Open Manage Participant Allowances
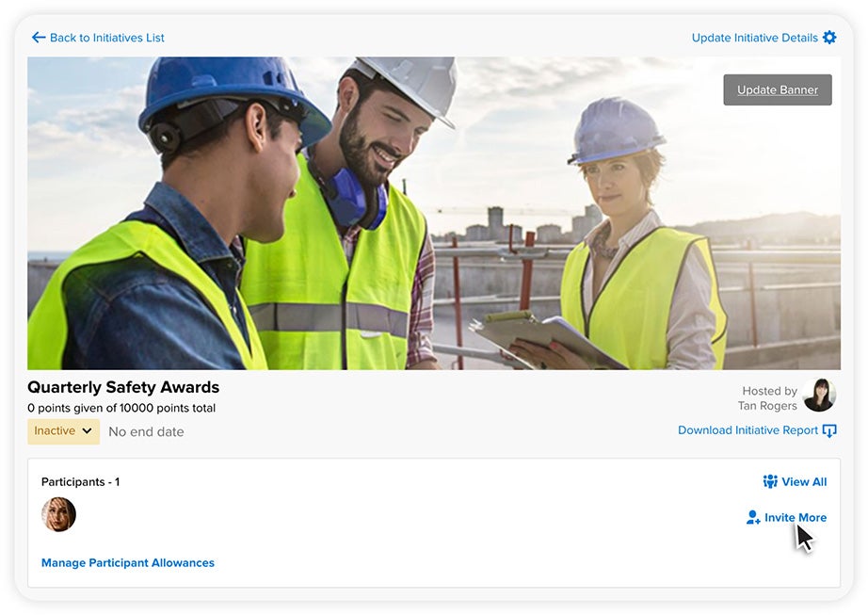Viewport: 868px width, 615px height. pos(128,563)
